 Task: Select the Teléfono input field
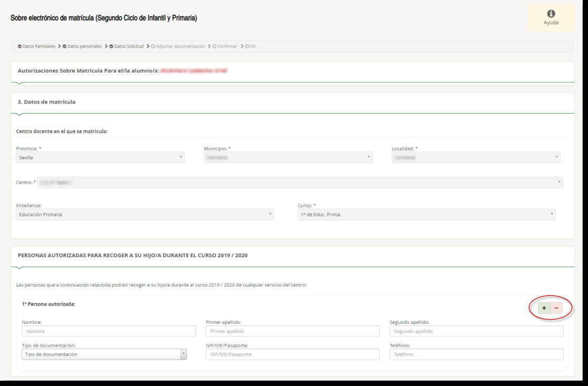476,354
